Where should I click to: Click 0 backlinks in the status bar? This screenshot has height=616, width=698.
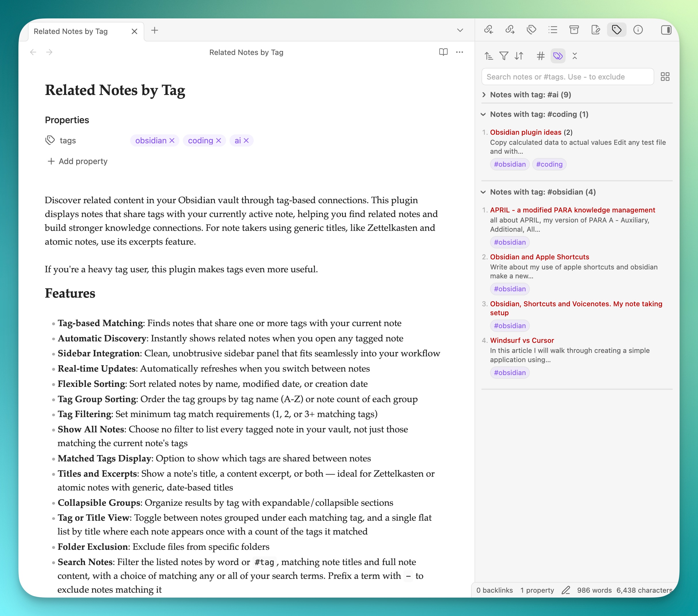[x=494, y=590]
